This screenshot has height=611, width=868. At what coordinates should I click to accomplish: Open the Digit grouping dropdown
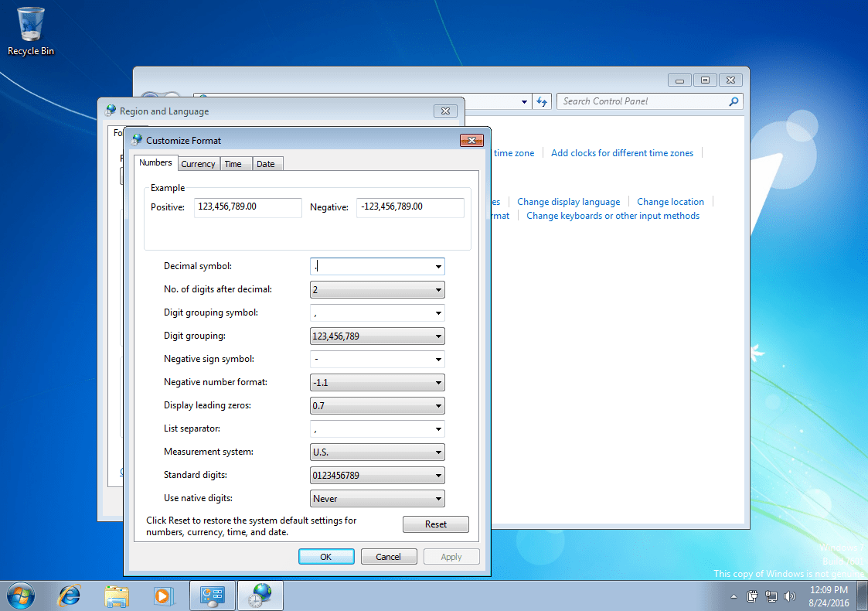coord(377,336)
